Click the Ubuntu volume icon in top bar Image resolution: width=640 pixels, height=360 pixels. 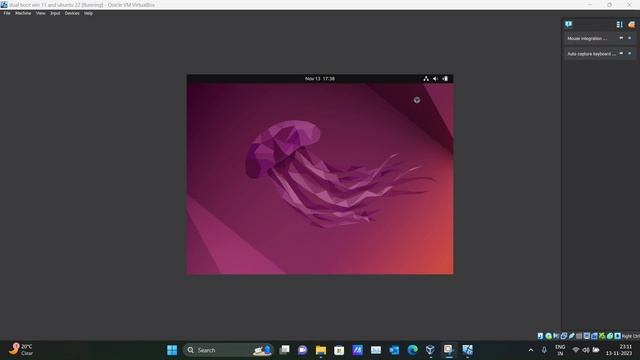tap(436, 79)
